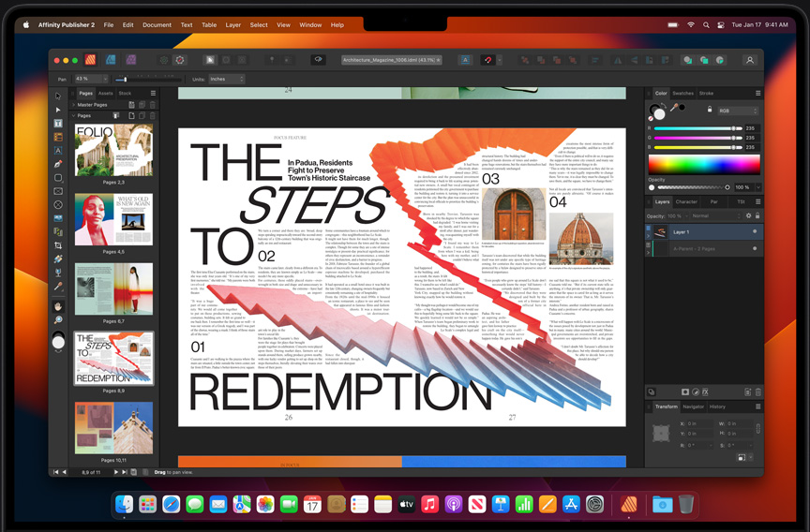The image size is (810, 532).
Task: Click the snapping magnet icon
Action: [487, 60]
